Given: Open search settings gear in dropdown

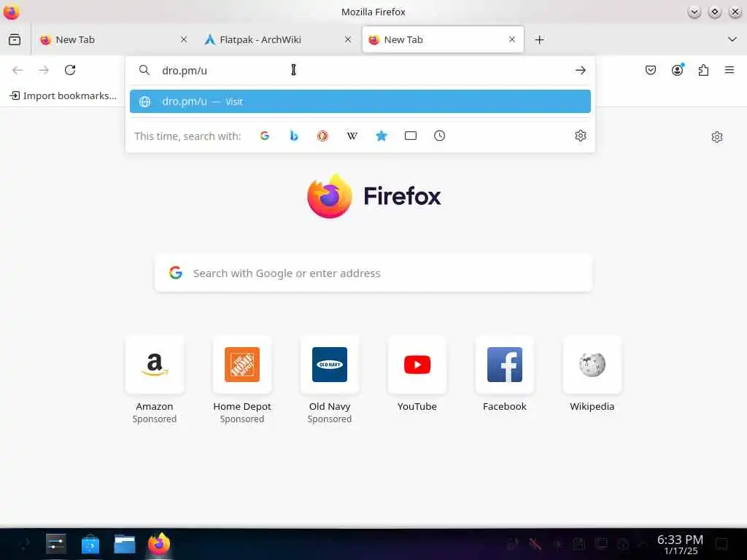Looking at the screenshot, I should pos(580,136).
